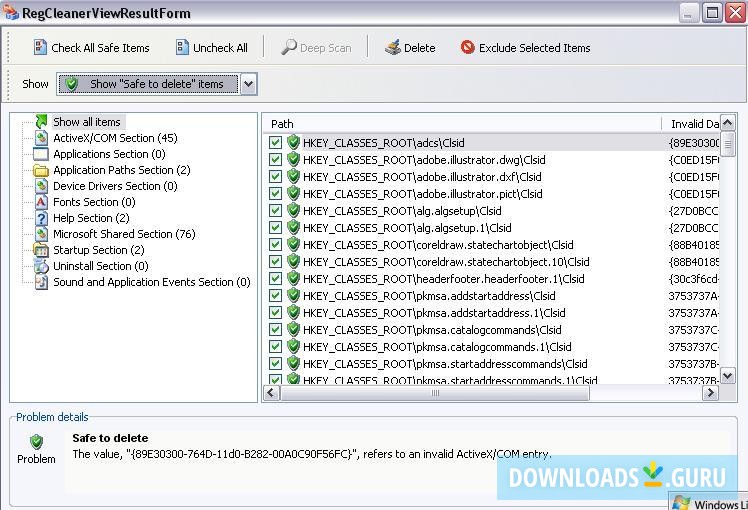Viewport: 748px width, 510px height.
Task: Toggle the adobe.illustrator.pict\Clsid checkbox
Action: point(275,194)
